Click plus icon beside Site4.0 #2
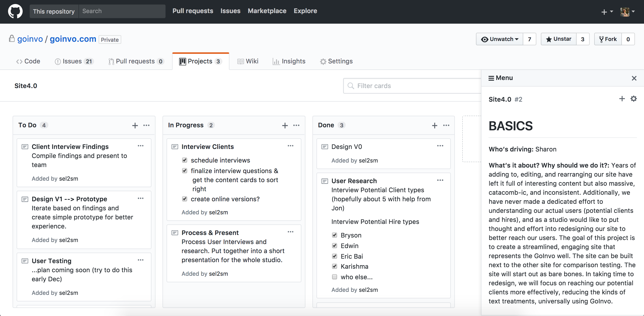This screenshot has height=316, width=644. pos(622,99)
